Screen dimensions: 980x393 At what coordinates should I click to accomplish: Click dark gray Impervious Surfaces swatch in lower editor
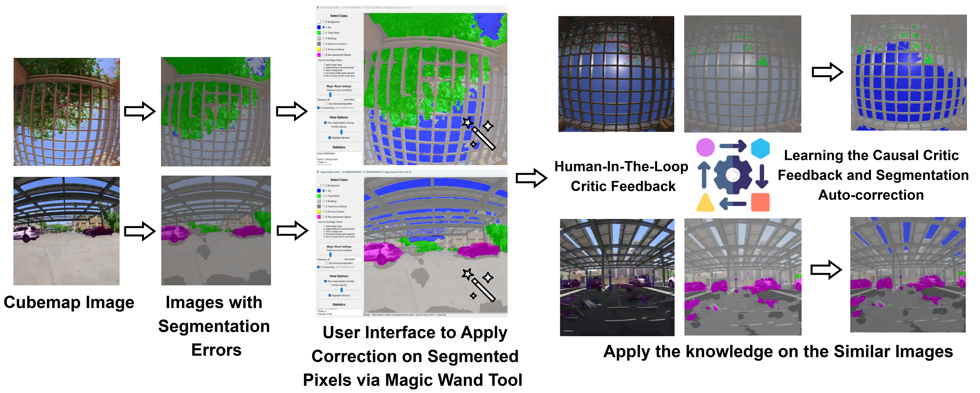(319, 207)
